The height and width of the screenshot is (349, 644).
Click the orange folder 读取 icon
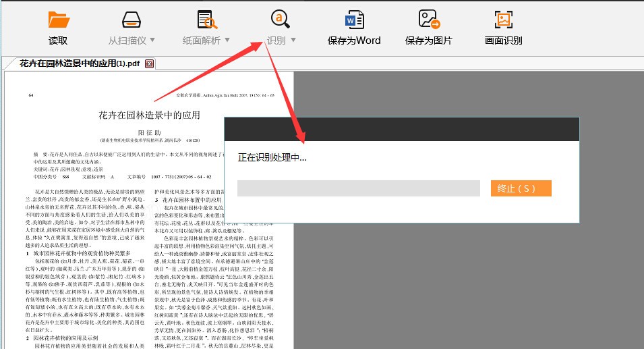click(59, 20)
